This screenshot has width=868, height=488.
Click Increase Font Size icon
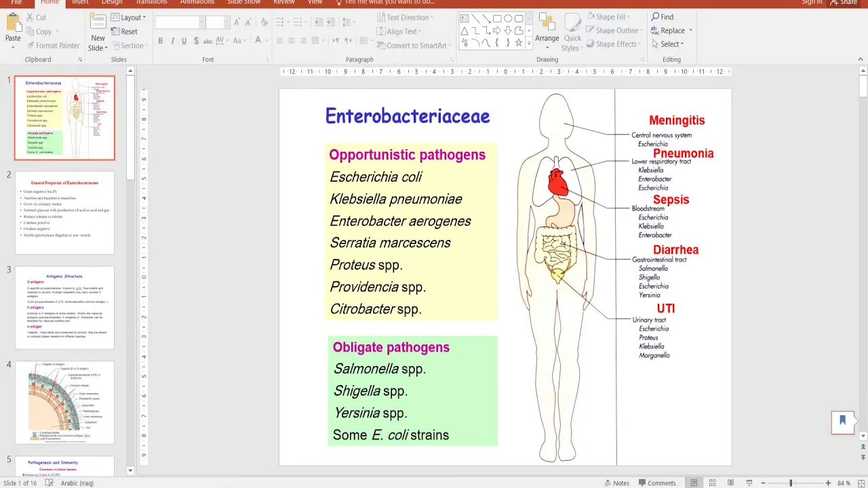tap(237, 22)
